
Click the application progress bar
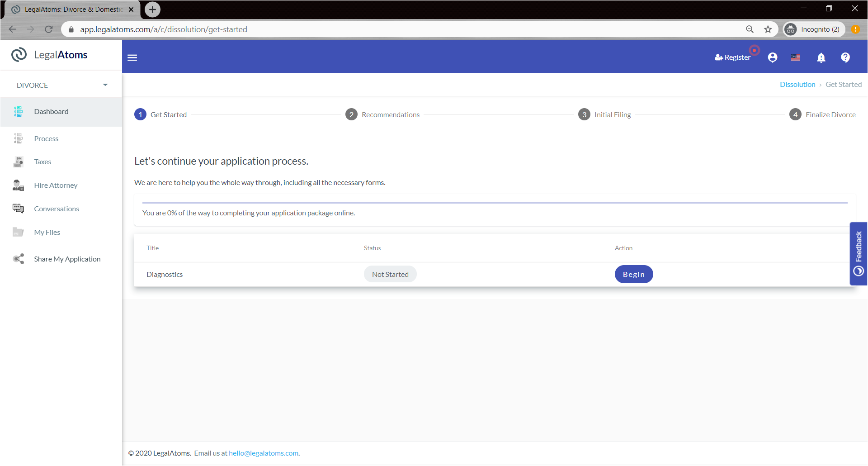coord(495,203)
